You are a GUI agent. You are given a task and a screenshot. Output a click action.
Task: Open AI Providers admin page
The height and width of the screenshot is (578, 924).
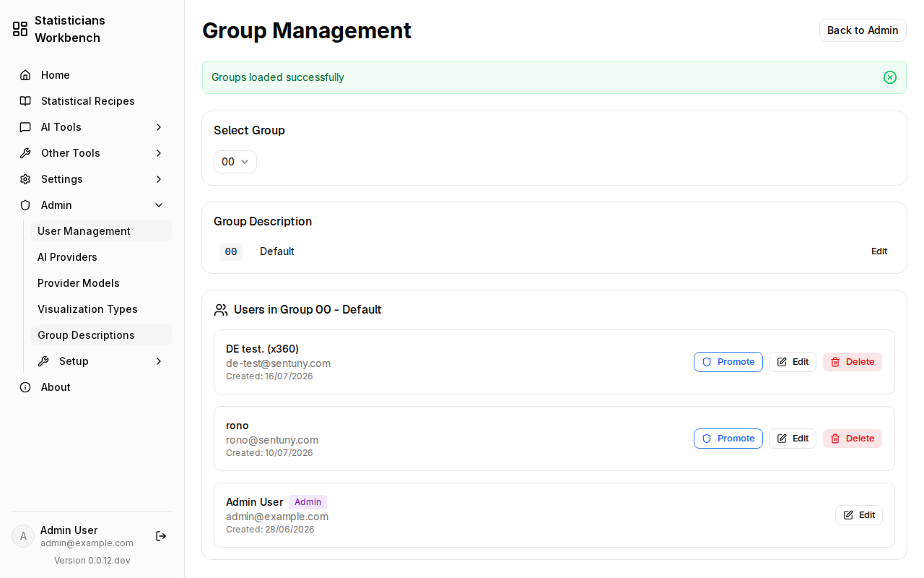[101, 257]
